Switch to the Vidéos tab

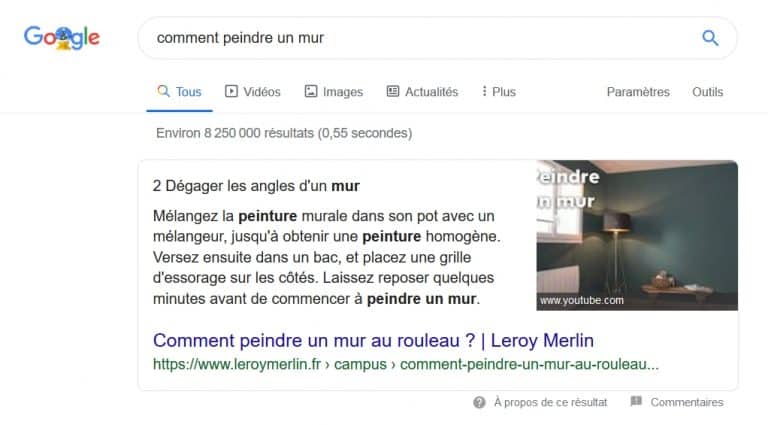253,92
